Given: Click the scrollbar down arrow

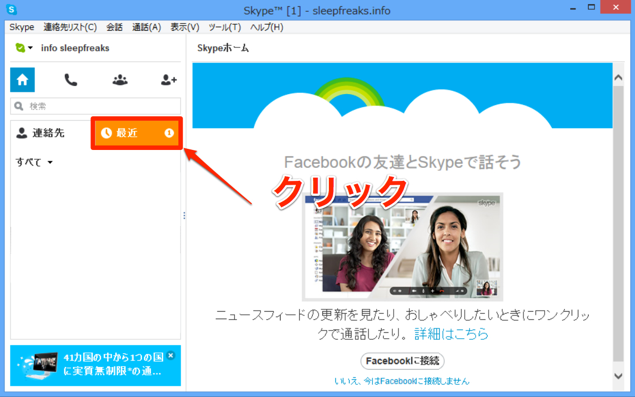Looking at the screenshot, I should 618,376.
